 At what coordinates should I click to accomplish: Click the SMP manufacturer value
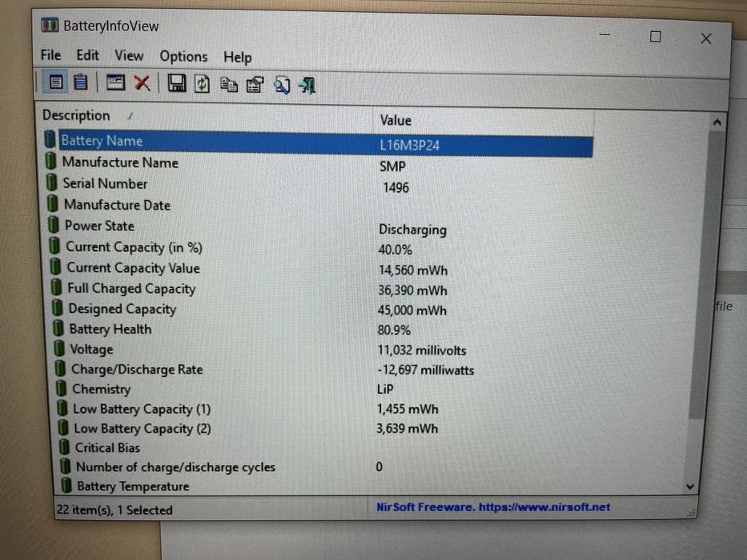[392, 166]
